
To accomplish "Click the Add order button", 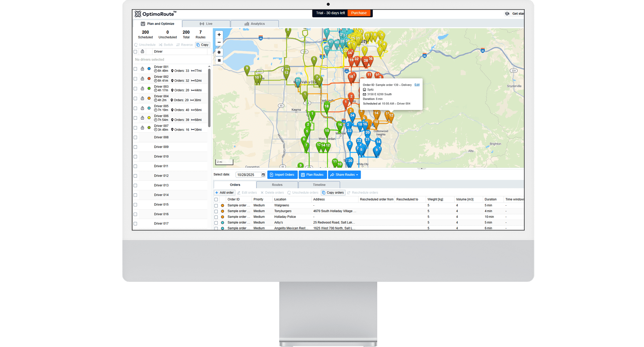I will (x=224, y=193).
